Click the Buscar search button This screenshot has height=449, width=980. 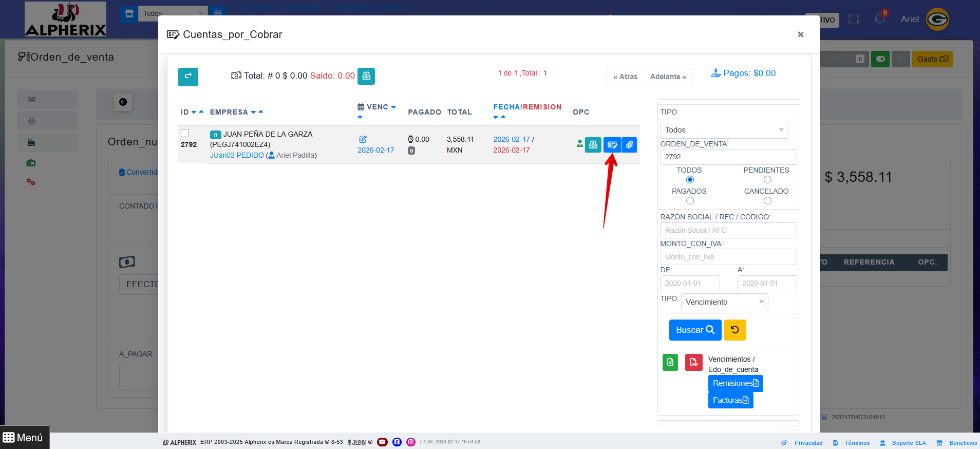coord(695,330)
